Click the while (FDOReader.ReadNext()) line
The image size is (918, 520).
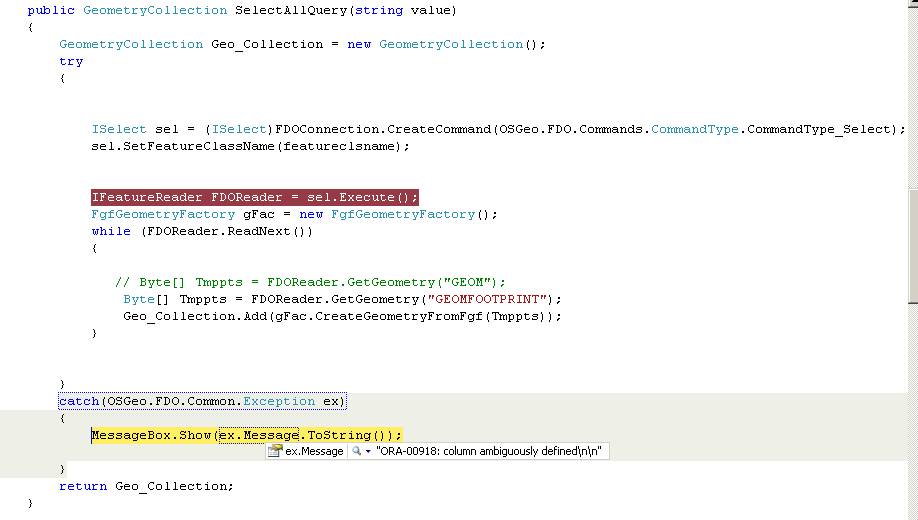[202, 231]
